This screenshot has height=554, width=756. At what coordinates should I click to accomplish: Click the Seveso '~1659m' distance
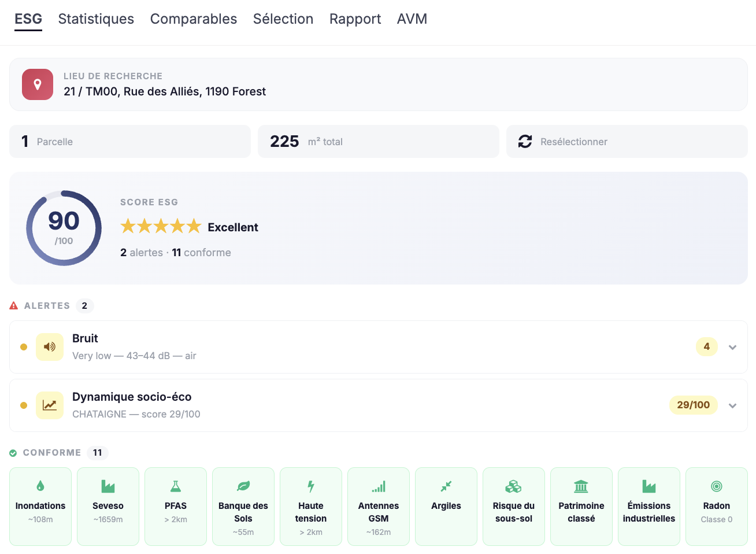tap(108, 519)
